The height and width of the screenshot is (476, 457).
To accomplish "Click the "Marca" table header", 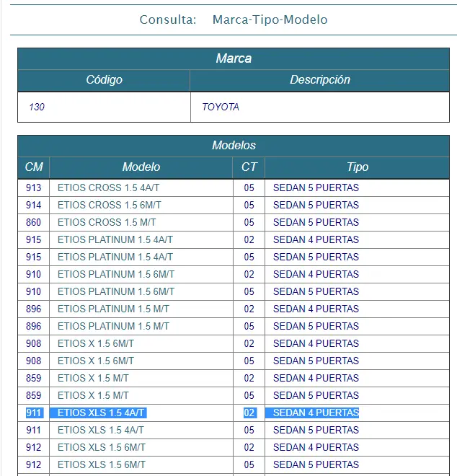I will tap(234, 58).
